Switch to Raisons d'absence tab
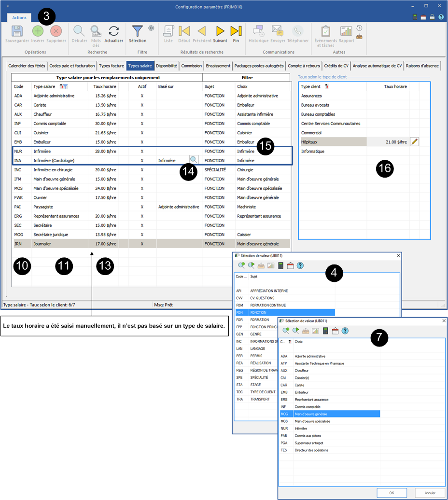 coord(422,66)
